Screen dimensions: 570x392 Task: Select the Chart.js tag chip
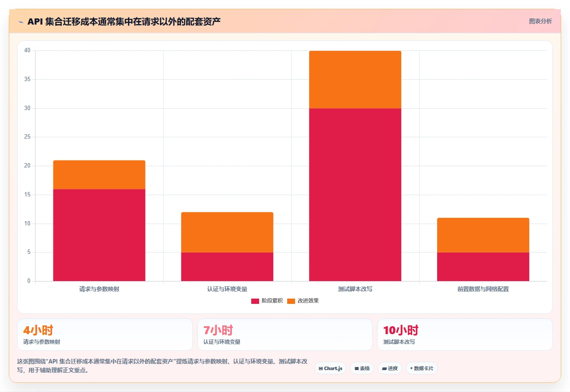pos(330,368)
